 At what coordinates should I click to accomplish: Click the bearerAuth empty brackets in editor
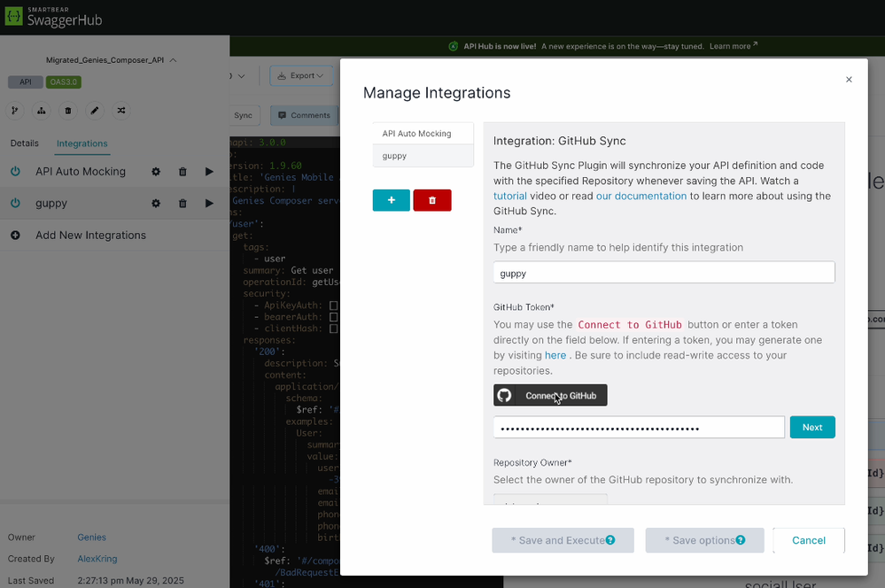[334, 317]
